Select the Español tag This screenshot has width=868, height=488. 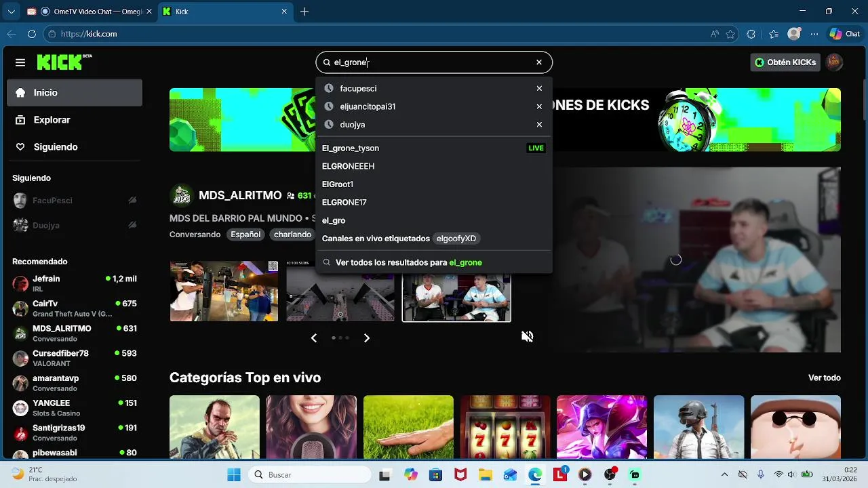[245, 235]
